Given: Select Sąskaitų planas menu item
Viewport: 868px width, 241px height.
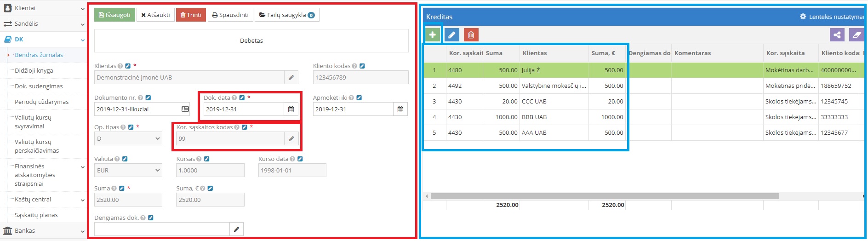Looking at the screenshot, I should (x=36, y=215).
